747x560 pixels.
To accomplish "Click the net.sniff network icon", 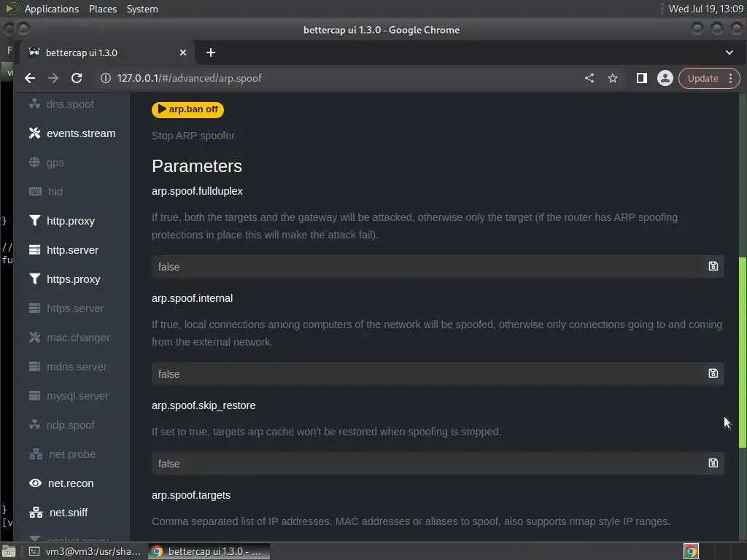I will coord(36,513).
